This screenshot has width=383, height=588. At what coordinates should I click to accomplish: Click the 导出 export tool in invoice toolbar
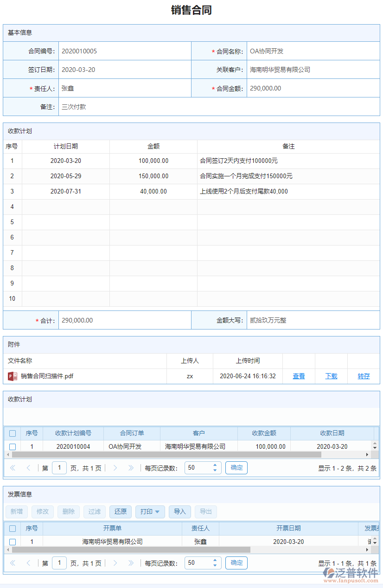point(205,511)
